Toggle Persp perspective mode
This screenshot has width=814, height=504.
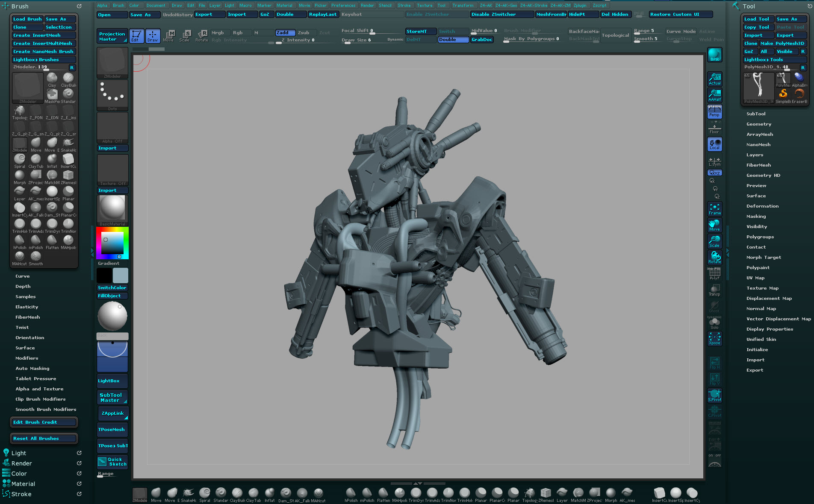(714, 112)
